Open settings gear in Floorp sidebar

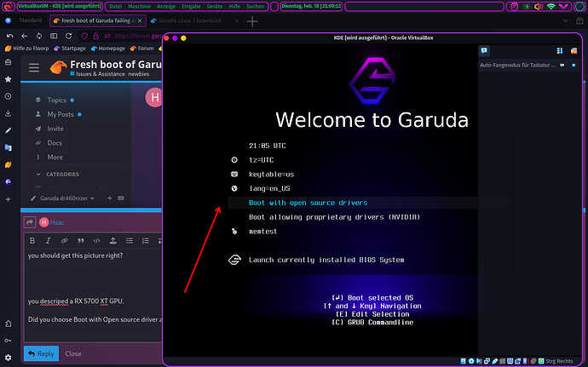point(9,358)
